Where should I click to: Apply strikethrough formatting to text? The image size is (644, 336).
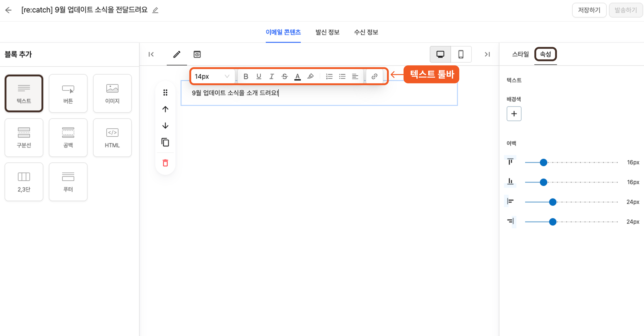(x=285, y=76)
